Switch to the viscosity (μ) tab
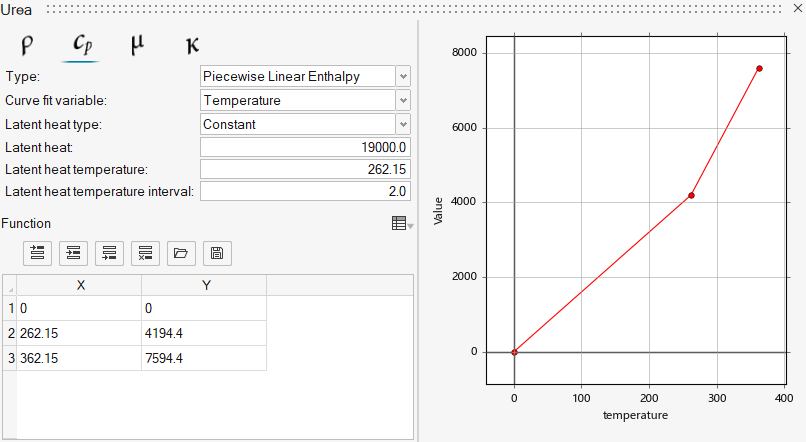This screenshot has width=806, height=442. (135, 45)
